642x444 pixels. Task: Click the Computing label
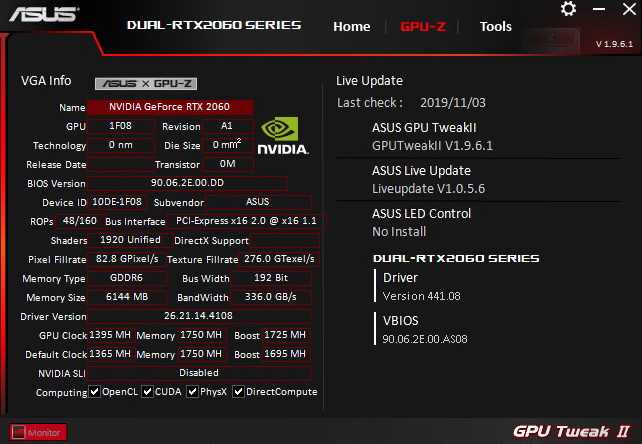61,392
